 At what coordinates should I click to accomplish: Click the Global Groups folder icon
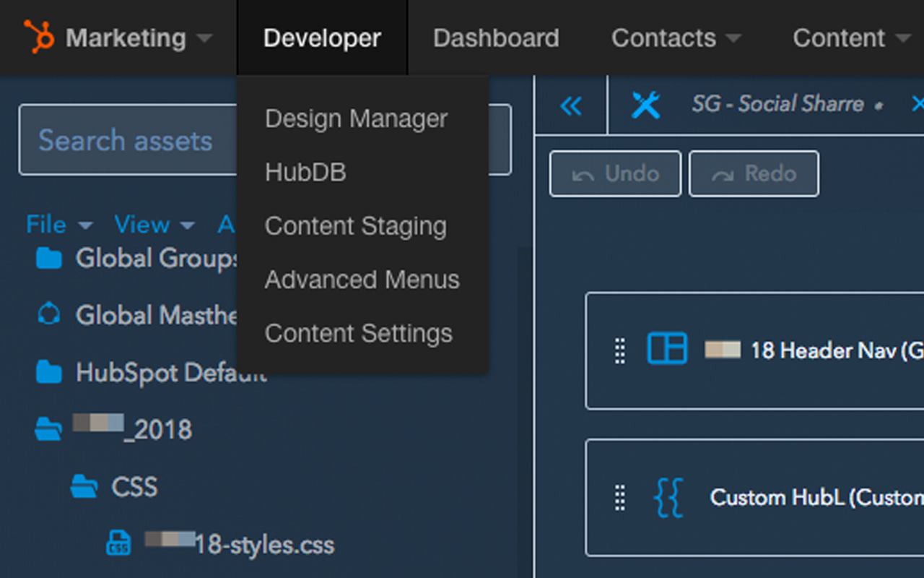click(48, 257)
